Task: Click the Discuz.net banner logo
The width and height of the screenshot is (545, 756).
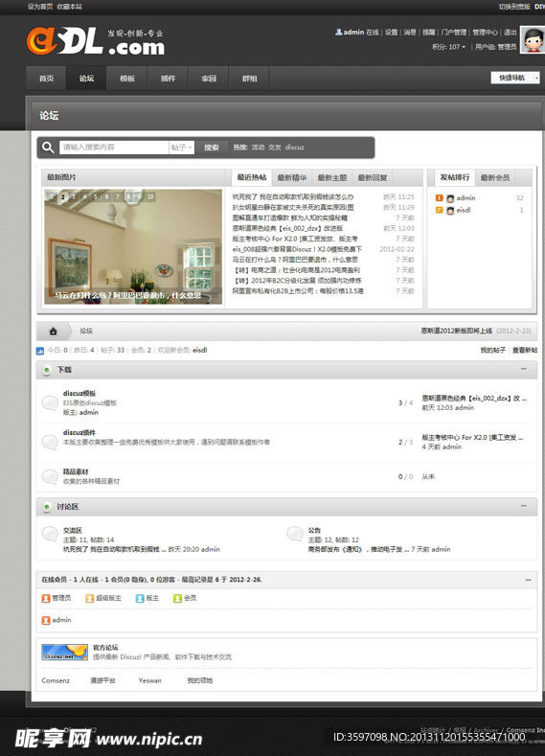Action: click(64, 653)
